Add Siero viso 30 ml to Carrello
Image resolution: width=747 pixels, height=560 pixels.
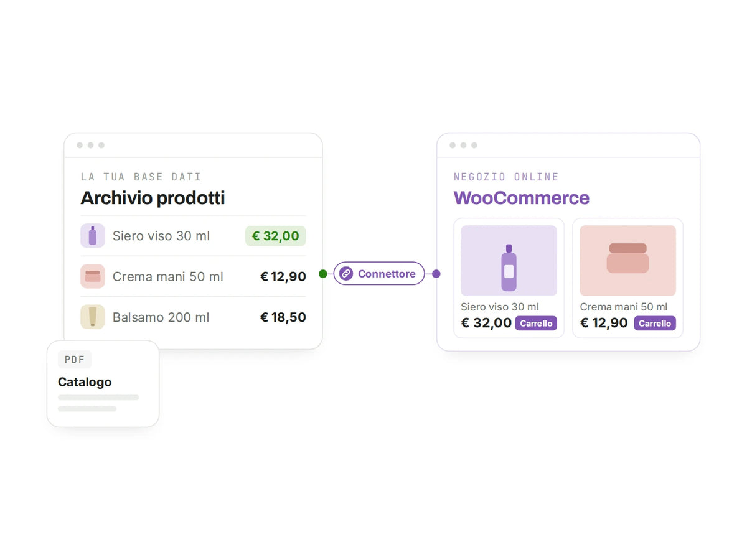(x=536, y=323)
